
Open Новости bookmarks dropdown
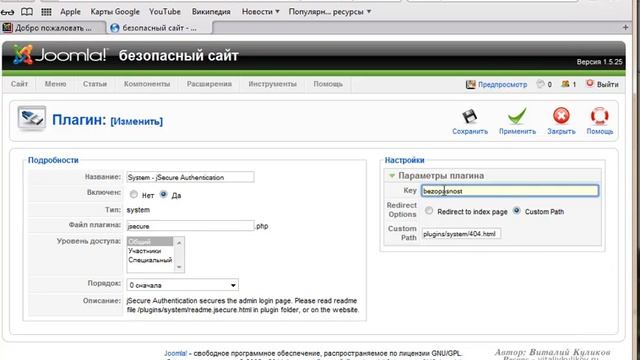(260, 12)
